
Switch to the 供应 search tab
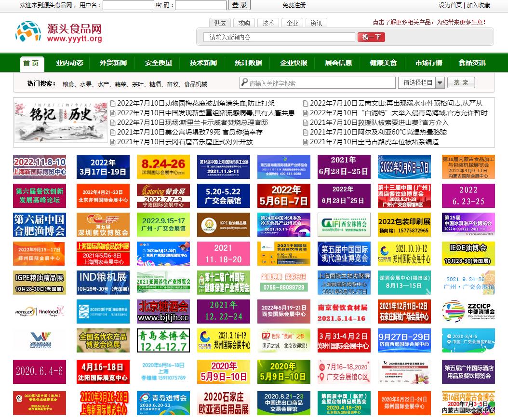click(220, 23)
